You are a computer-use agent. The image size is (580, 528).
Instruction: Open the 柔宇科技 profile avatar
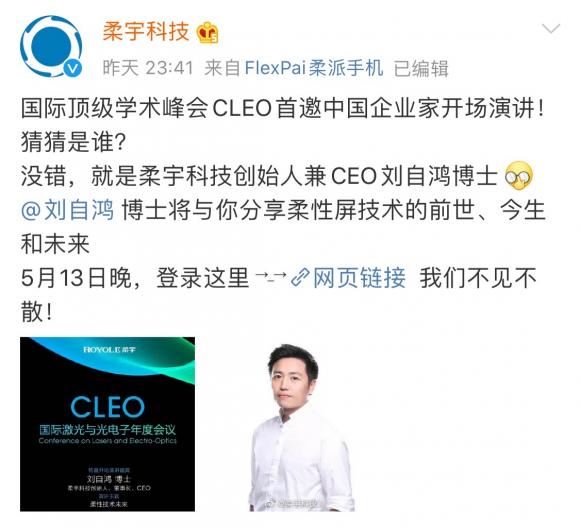pos(51,46)
